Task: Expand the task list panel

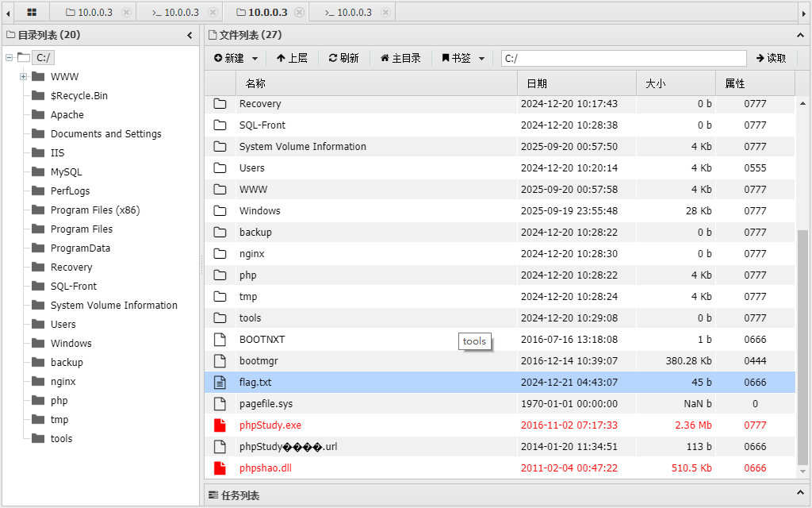Action: [x=801, y=492]
